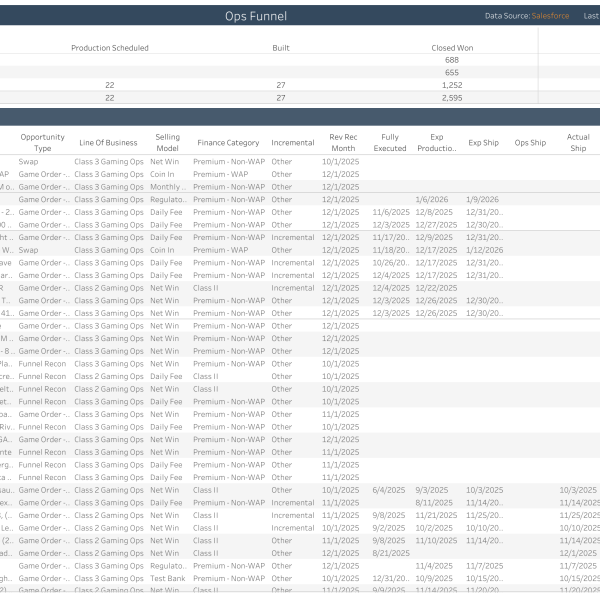Select the Rev Rec Month header
Viewport: 600px width, 600px height.
point(342,142)
